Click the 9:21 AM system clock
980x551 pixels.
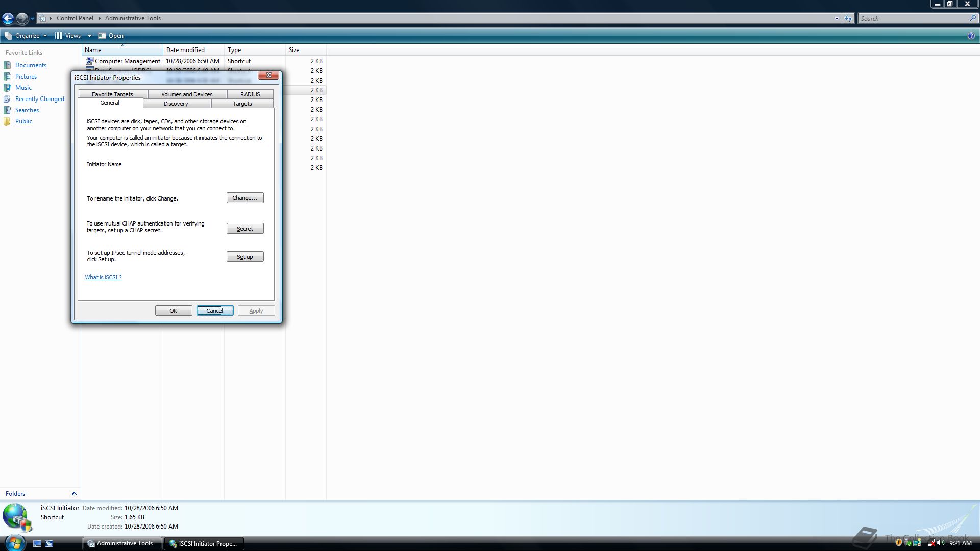click(960, 543)
